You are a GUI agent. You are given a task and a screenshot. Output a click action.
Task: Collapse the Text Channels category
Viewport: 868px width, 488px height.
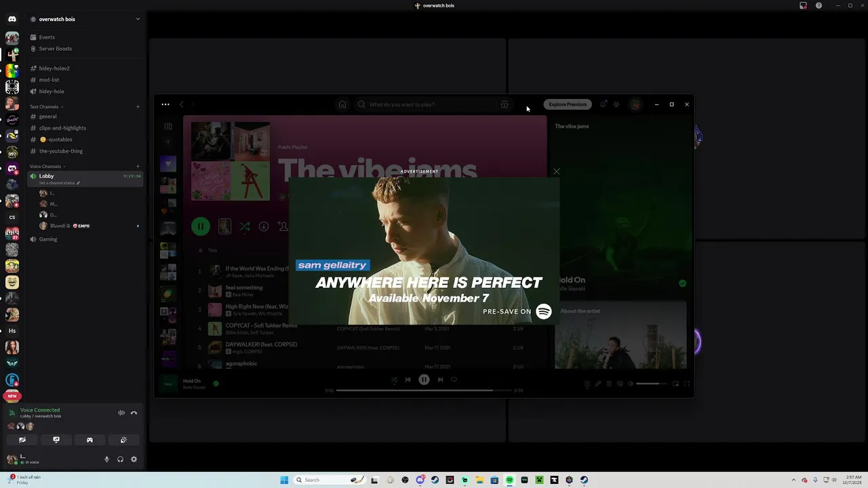point(46,106)
